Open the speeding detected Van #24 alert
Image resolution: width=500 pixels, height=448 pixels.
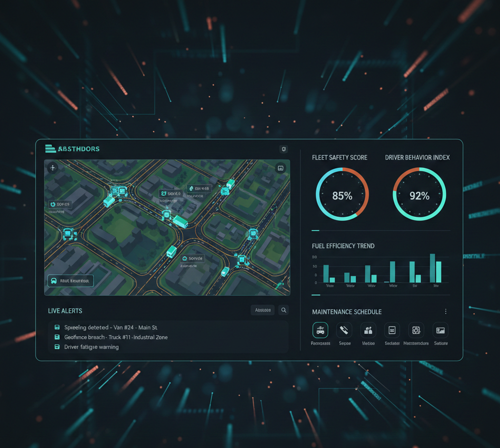click(x=111, y=327)
